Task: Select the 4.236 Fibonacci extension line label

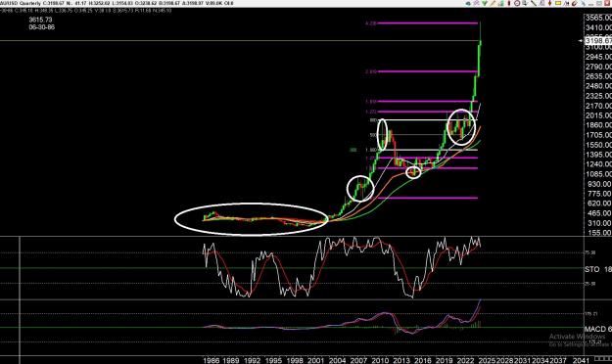Action: click(370, 23)
